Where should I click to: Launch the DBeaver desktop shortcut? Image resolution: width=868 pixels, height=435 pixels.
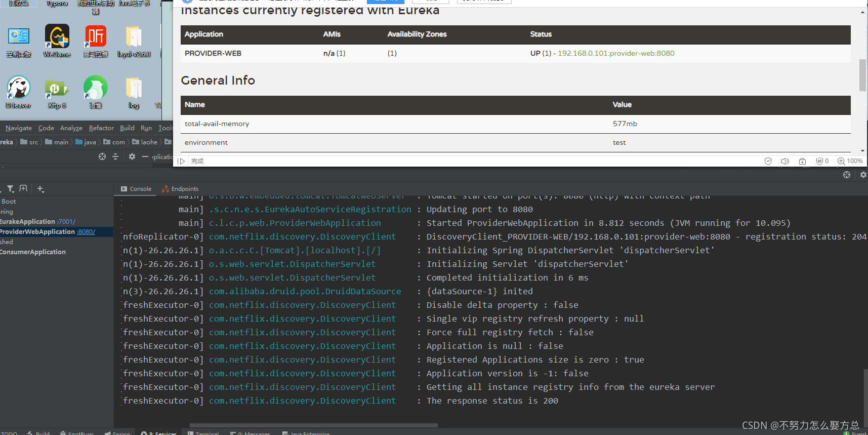click(19, 92)
